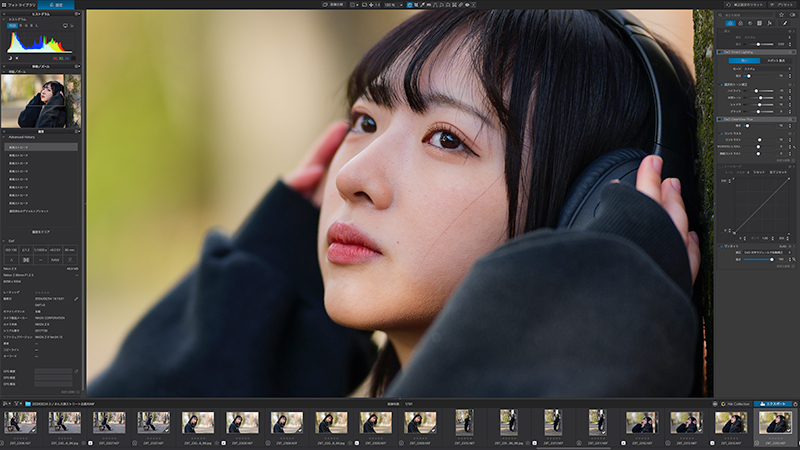Click the Reset corrections button
800x450 pixels.
(x=744, y=5)
